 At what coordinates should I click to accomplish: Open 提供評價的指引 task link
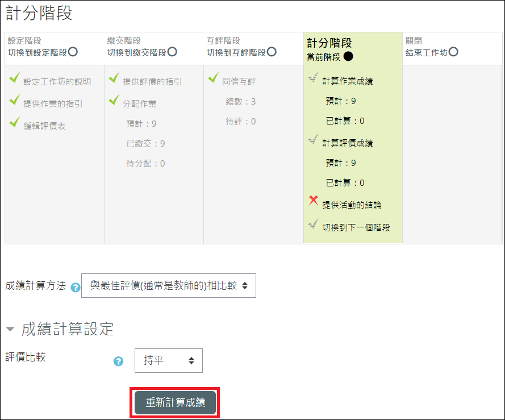pos(152,81)
